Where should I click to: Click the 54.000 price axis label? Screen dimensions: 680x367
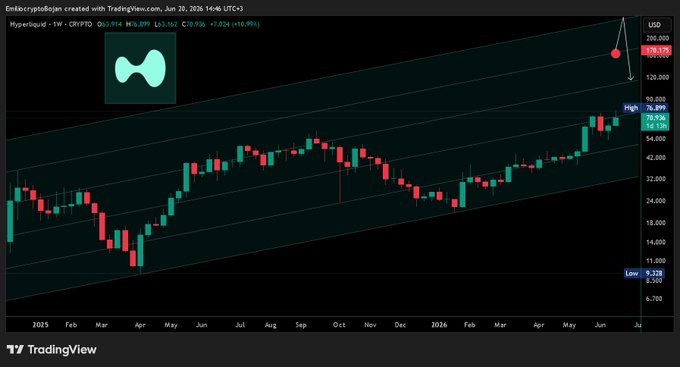coord(656,138)
